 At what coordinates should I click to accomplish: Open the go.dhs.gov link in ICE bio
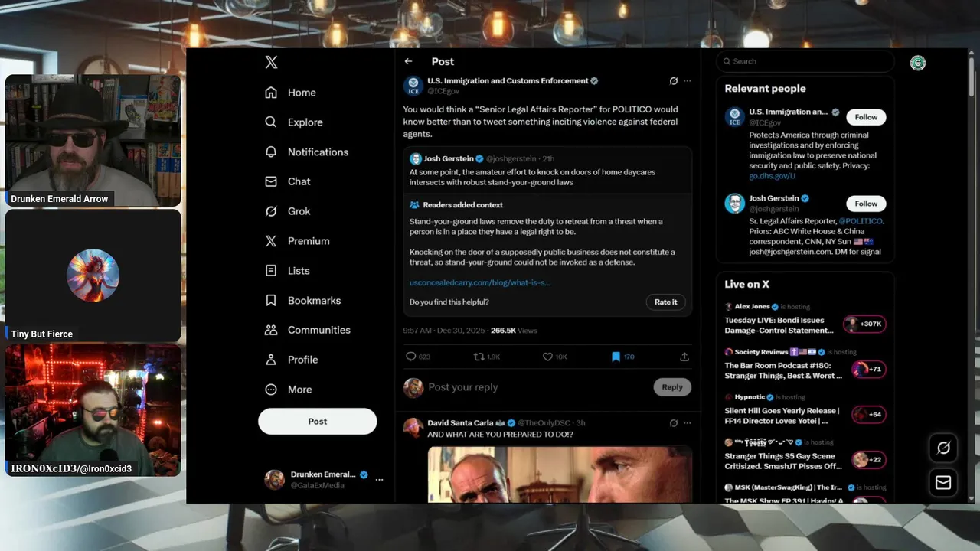point(773,176)
